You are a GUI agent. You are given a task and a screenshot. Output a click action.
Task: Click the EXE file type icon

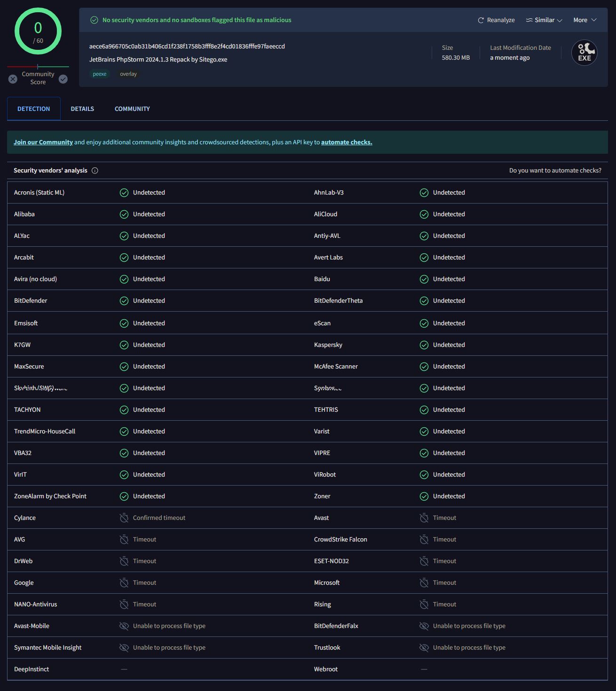(x=584, y=53)
